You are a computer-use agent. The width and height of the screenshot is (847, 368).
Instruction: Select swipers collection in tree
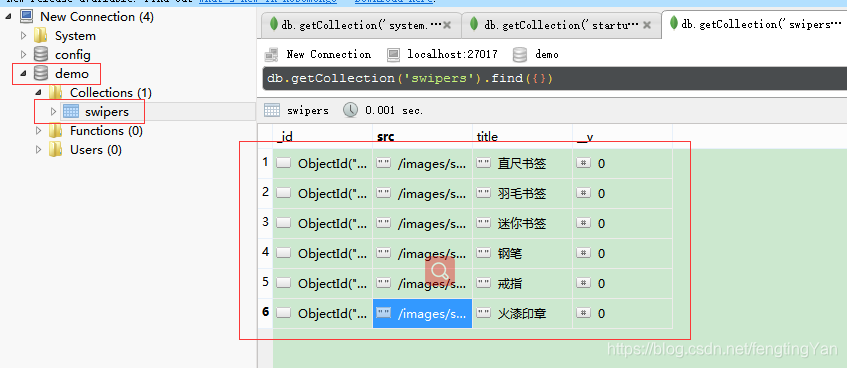point(107,112)
